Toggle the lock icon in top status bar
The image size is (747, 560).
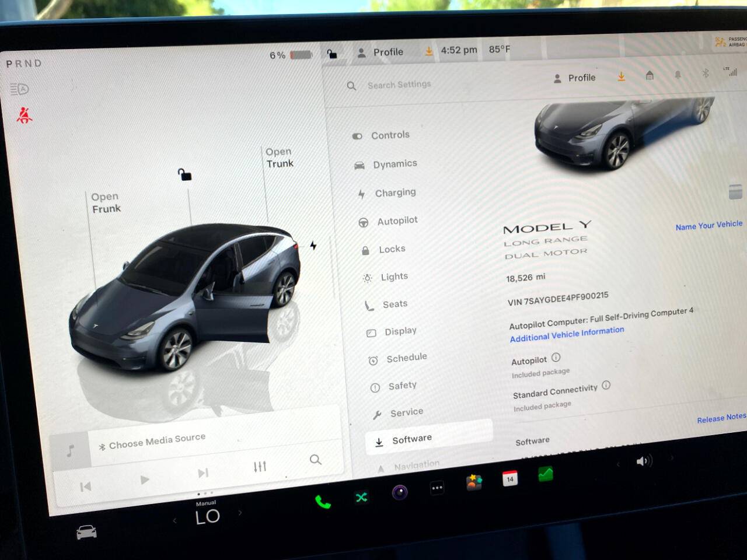331,54
